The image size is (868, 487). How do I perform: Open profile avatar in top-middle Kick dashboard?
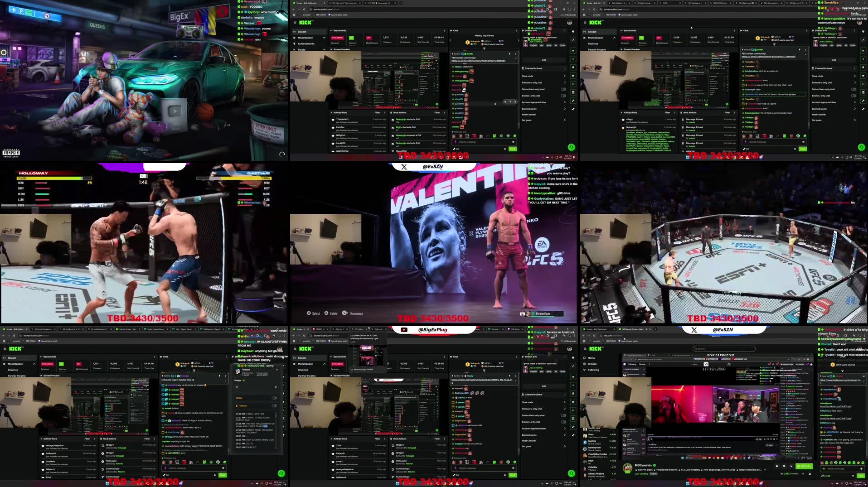click(570, 23)
